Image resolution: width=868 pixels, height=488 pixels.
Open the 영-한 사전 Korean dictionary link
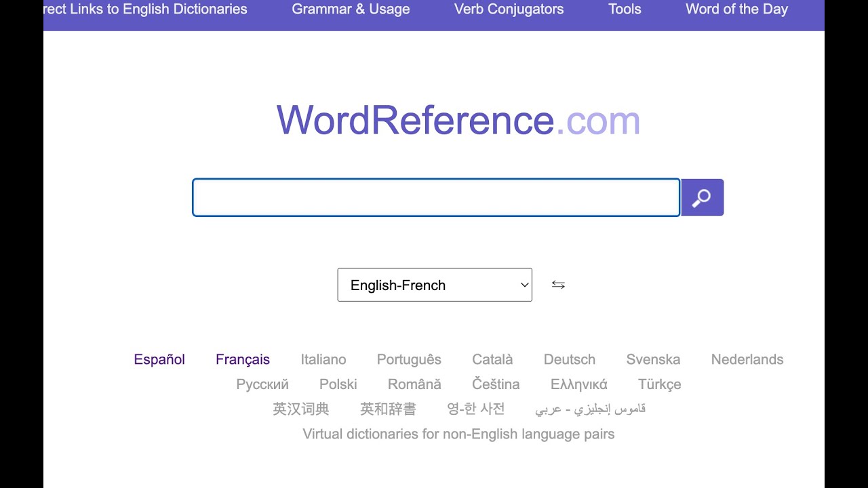click(x=476, y=409)
